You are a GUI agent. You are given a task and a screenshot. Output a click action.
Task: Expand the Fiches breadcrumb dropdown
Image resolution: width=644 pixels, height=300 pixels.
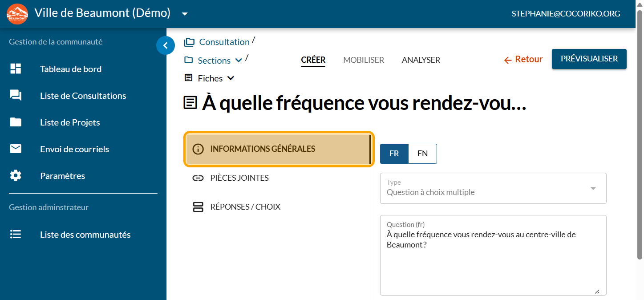(231, 78)
